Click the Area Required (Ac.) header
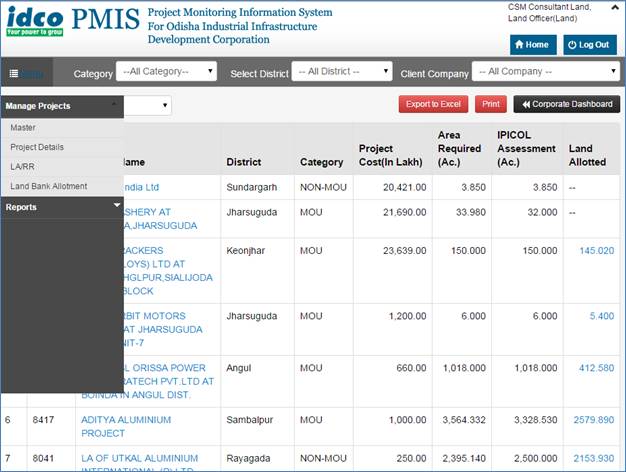 [459, 148]
